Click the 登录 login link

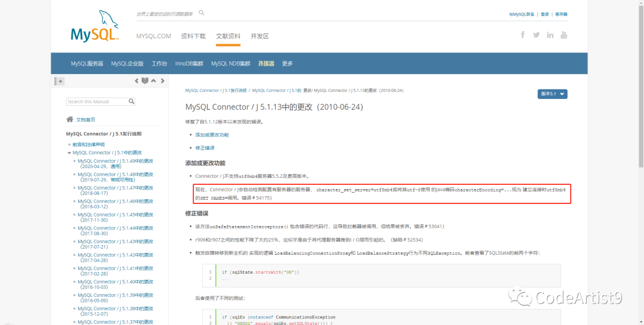tap(544, 14)
